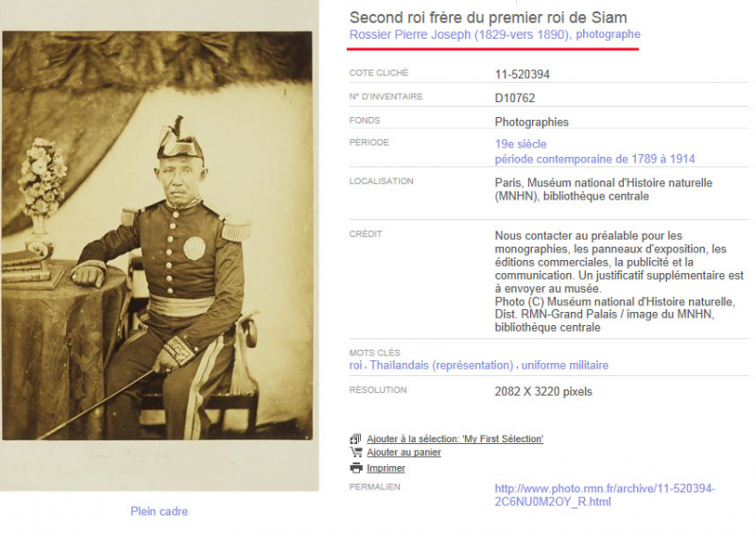Click the 'Ajouter au panier' link
This screenshot has height=533, width=756.
404,453
